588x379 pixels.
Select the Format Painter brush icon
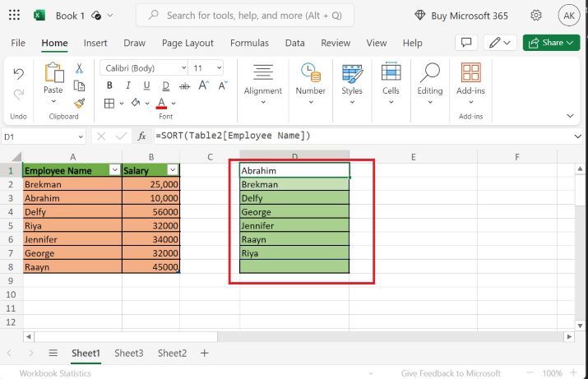[79, 103]
